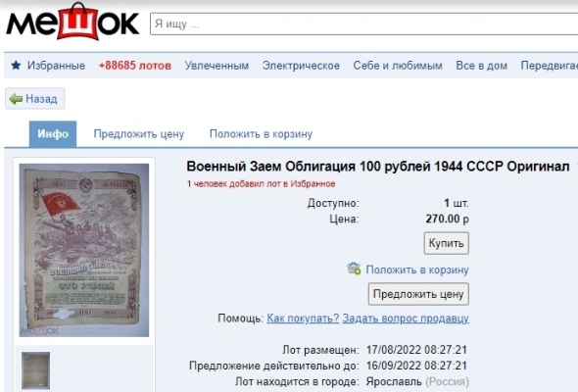Go to the Увлеченным category
Screen dimensions: 578x392
217,66
